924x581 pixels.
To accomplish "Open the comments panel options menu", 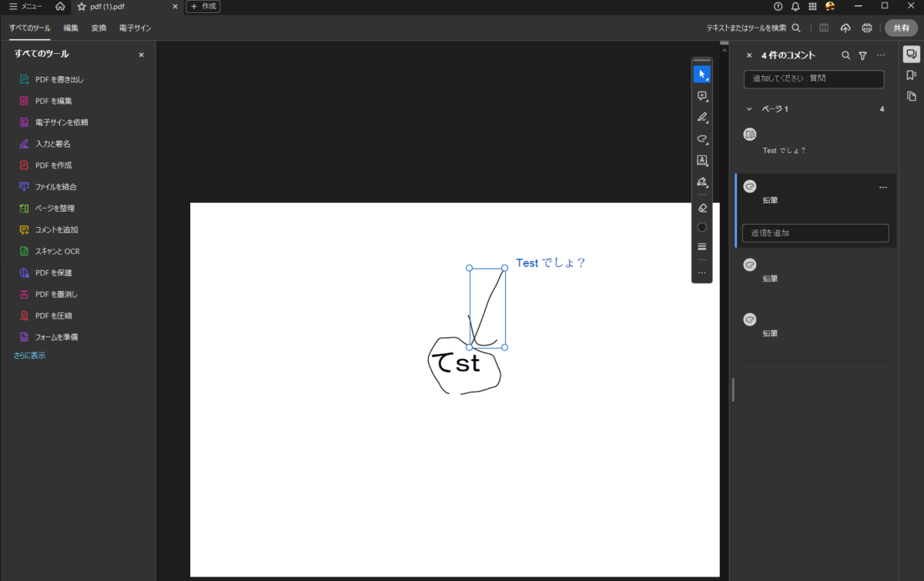I will (x=881, y=55).
